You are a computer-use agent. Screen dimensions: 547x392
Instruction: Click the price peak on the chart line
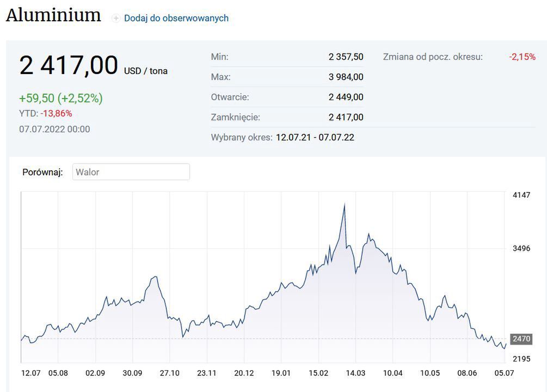pos(345,204)
